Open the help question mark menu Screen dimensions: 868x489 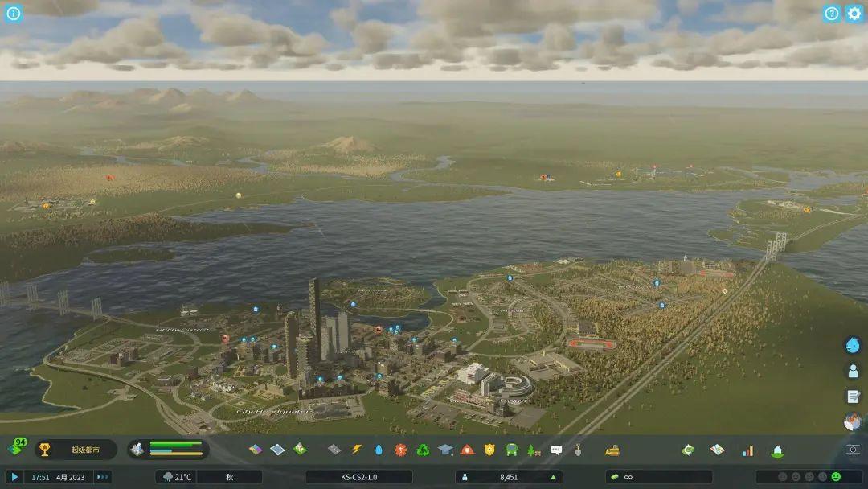[832, 14]
